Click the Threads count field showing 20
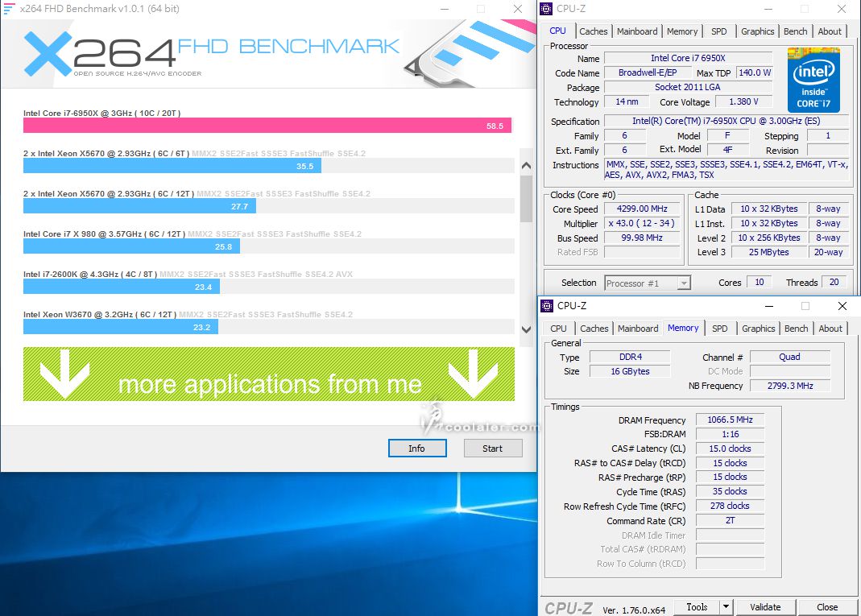 click(834, 282)
